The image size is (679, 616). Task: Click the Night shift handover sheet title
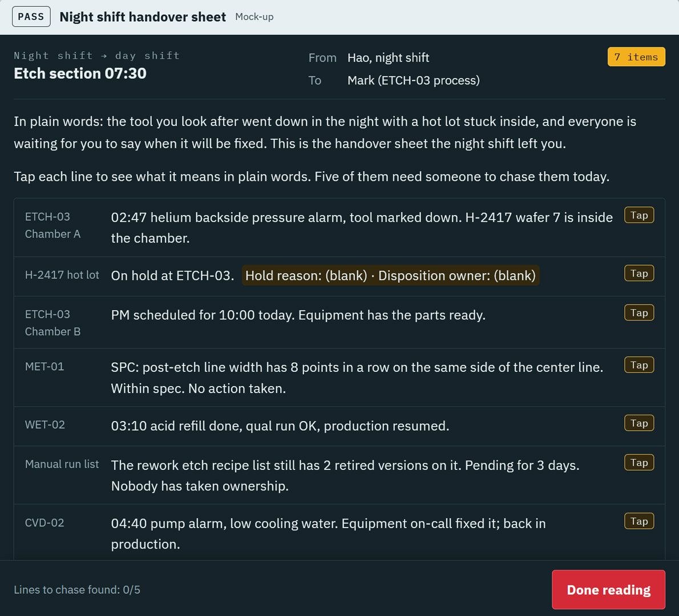click(143, 17)
